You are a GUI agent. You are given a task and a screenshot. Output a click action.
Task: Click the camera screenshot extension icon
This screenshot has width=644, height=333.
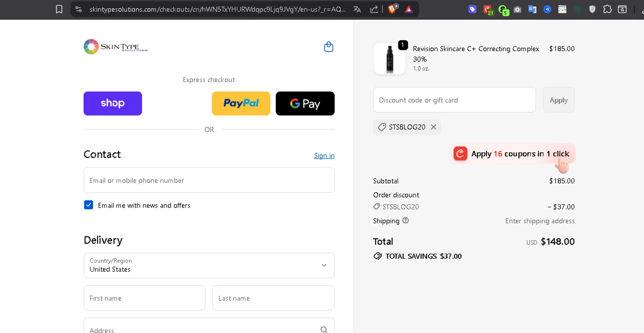pos(518,9)
